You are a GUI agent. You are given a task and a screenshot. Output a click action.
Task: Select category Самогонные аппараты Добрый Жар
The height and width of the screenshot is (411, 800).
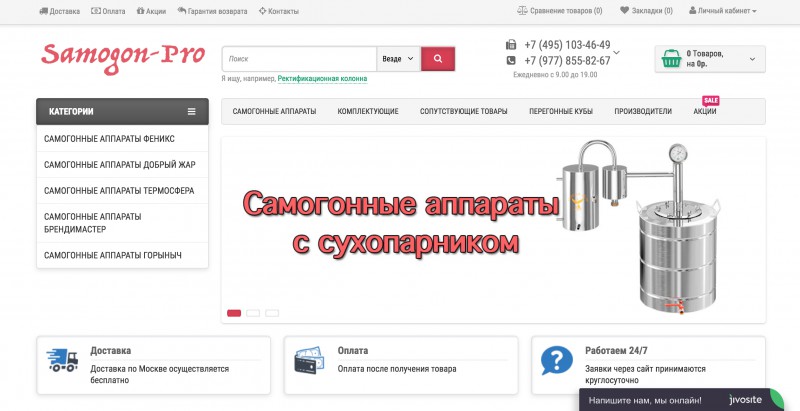122,165
